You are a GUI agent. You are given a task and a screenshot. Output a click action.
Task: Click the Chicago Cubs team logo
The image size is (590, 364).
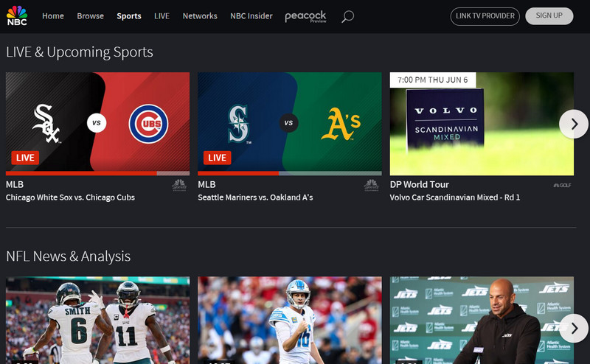149,124
